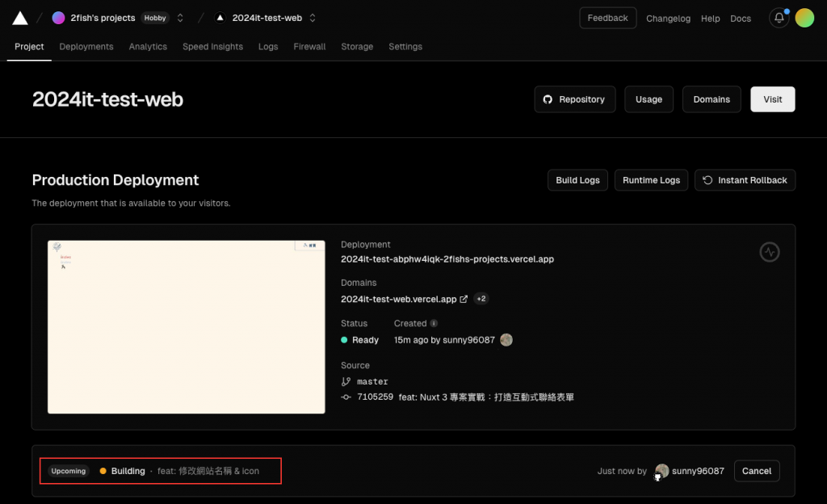Click Instant Rollback button
This screenshot has width=827, height=504.
pos(745,180)
